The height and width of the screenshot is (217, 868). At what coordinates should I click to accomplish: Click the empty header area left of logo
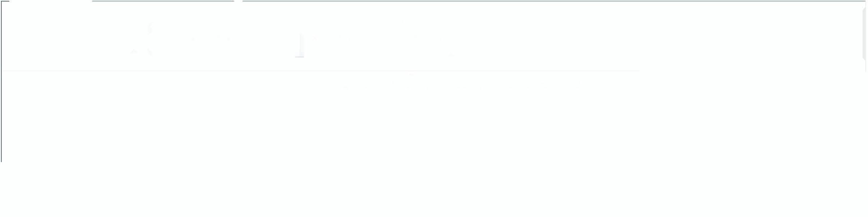65,38
